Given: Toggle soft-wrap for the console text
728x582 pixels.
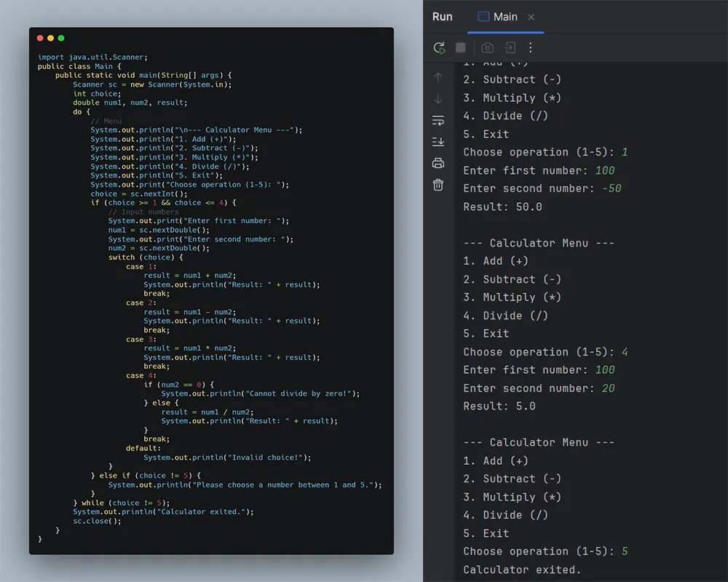Looking at the screenshot, I should point(438,121).
